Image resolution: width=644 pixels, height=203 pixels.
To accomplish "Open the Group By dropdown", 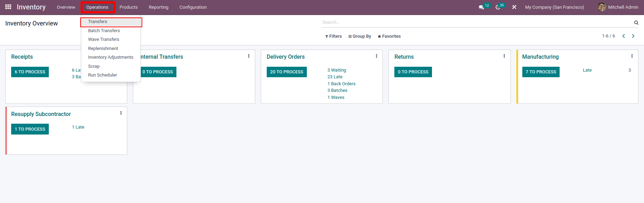I will click(360, 36).
